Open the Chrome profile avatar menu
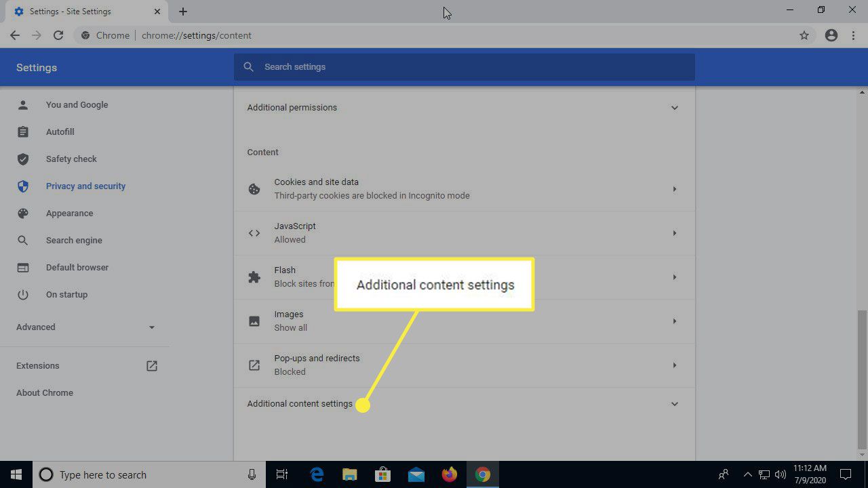Screen dimensions: 868x488 831,35
